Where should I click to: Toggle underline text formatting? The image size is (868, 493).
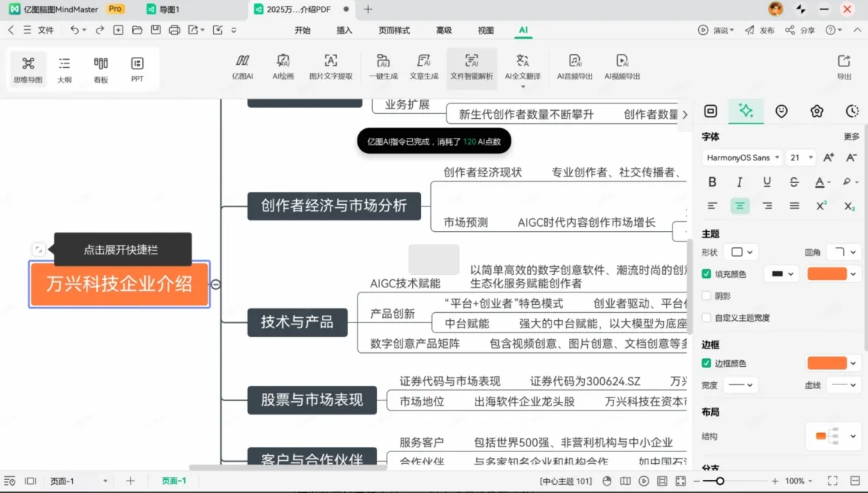coord(767,182)
